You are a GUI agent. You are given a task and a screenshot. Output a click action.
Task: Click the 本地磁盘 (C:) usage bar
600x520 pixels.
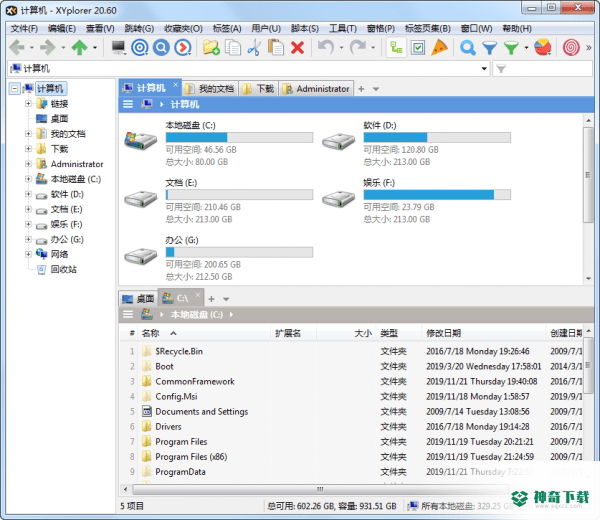tap(239, 137)
